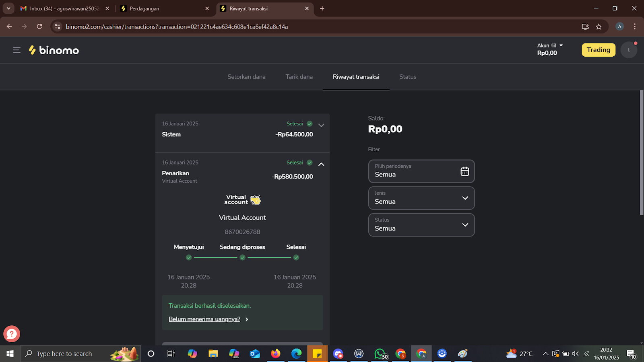Open the Jenis filter dropdown
This screenshot has width=644, height=362.
[421, 198]
